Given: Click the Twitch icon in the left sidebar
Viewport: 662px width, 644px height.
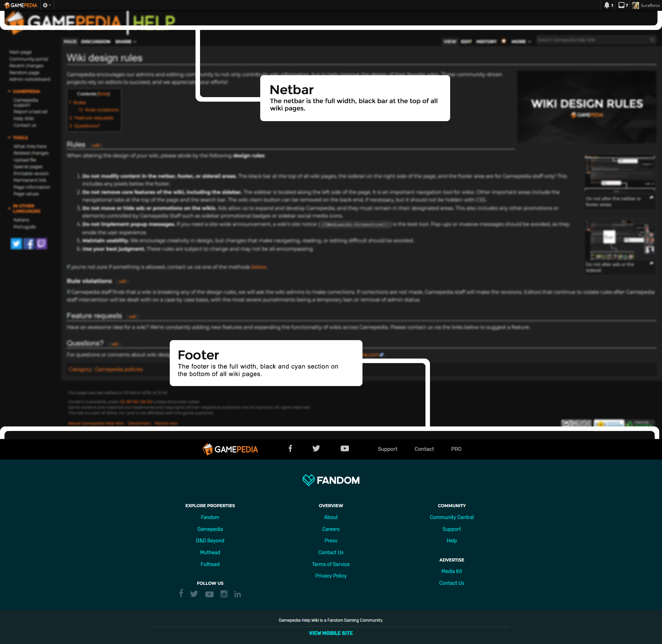Looking at the screenshot, I should tap(41, 244).
